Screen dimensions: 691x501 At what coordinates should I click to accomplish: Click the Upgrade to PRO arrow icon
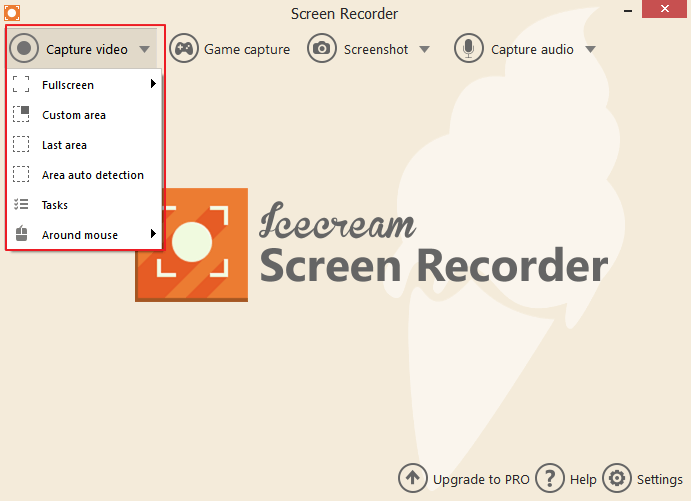pos(412,478)
